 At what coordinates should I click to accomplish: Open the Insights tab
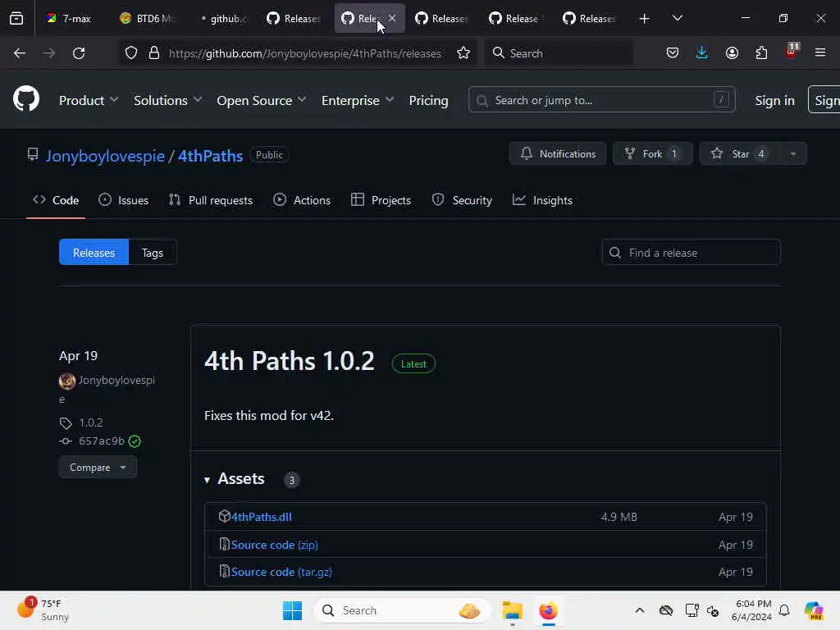(543, 200)
